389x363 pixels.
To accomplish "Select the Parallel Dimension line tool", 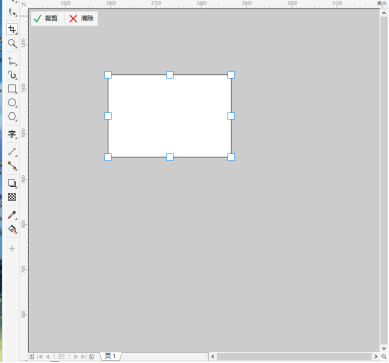I will coord(12,152).
